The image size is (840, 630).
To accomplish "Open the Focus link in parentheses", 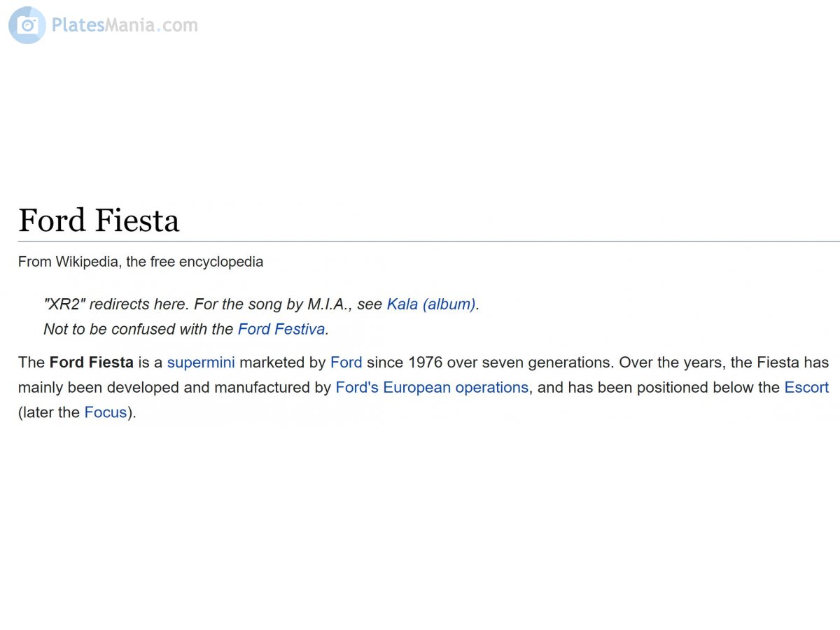I will (106, 412).
